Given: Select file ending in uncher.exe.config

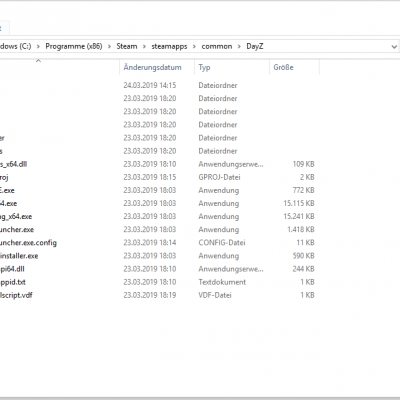Looking at the screenshot, I should [28, 243].
